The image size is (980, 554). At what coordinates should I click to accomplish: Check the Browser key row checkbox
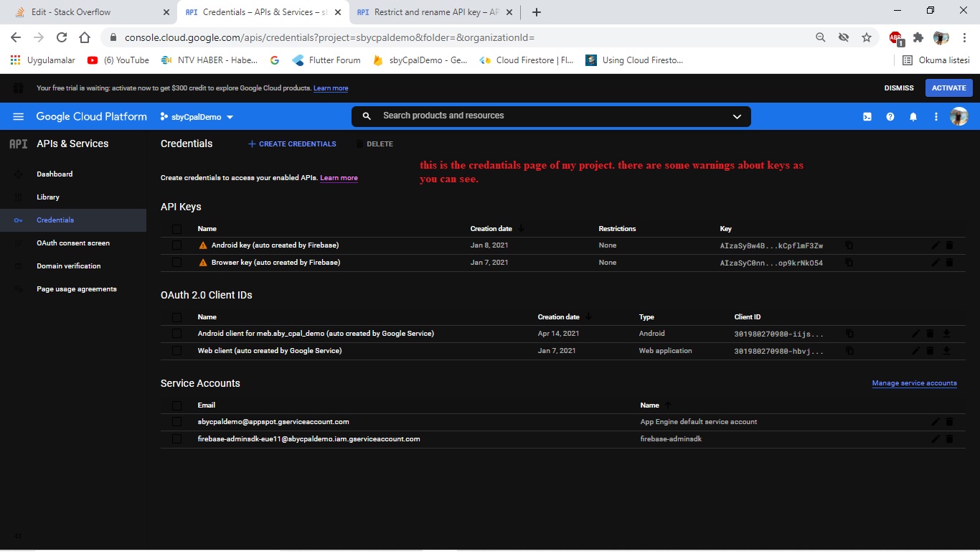tap(176, 263)
